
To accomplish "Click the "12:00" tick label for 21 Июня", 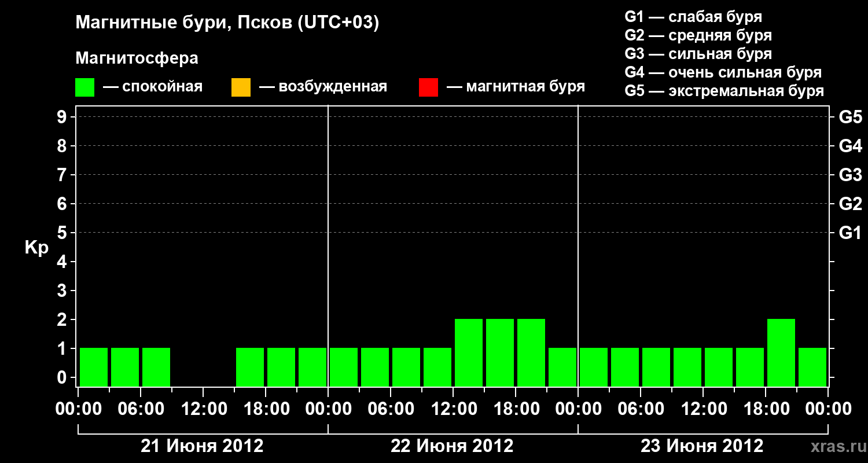I will pyautogui.click(x=203, y=409).
